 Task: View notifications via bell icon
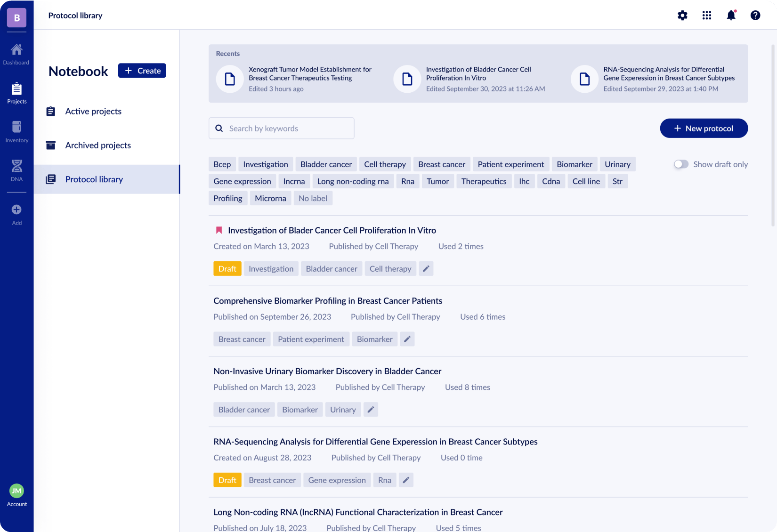(731, 16)
